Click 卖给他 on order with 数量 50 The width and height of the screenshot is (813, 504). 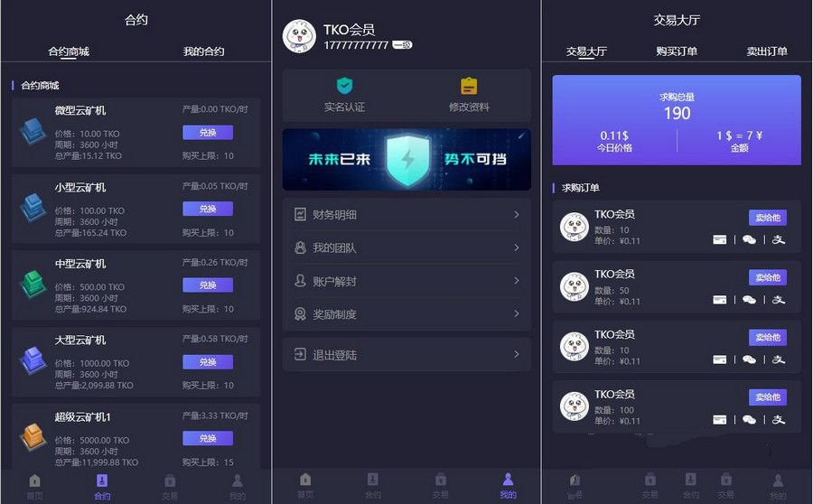point(768,277)
